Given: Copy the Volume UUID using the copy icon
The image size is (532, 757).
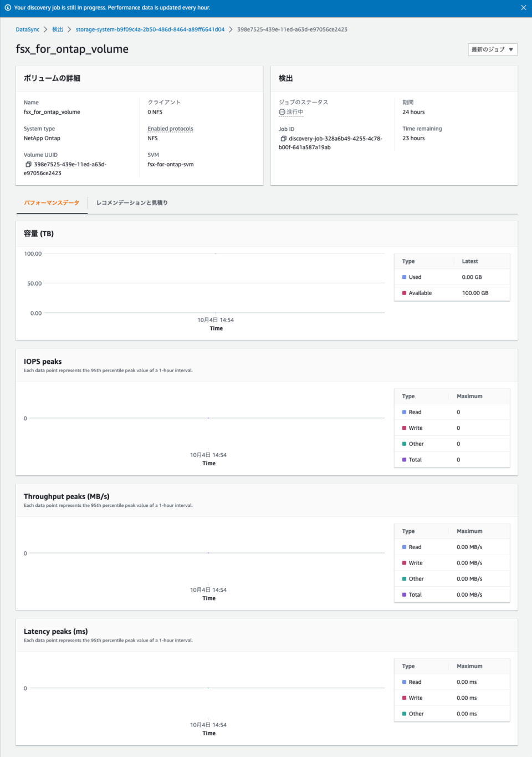Looking at the screenshot, I should 25,164.
